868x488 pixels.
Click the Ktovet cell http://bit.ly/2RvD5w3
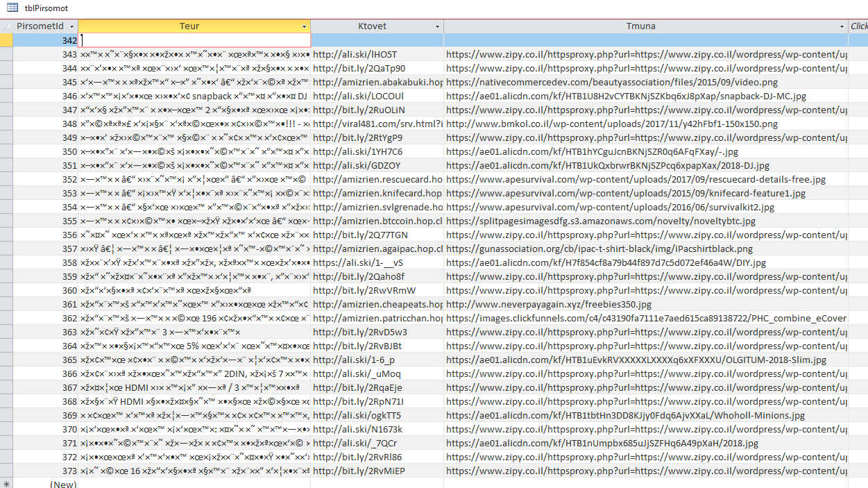[377, 332]
